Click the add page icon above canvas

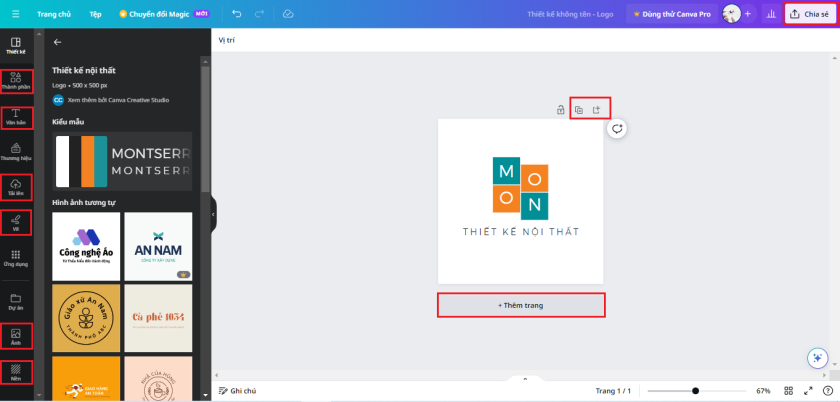point(597,110)
